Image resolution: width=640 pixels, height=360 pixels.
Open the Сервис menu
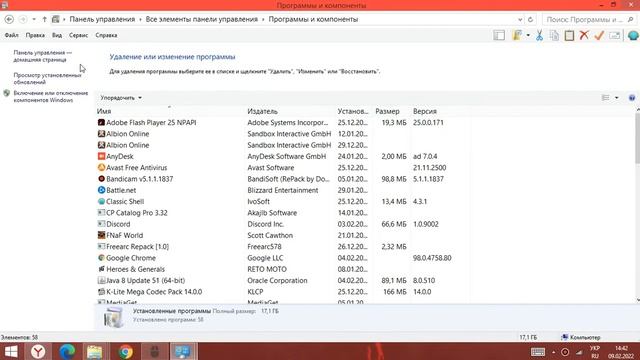(78, 35)
